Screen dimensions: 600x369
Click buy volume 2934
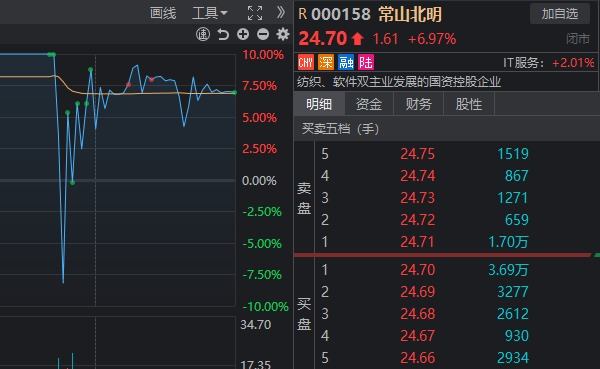tap(513, 358)
